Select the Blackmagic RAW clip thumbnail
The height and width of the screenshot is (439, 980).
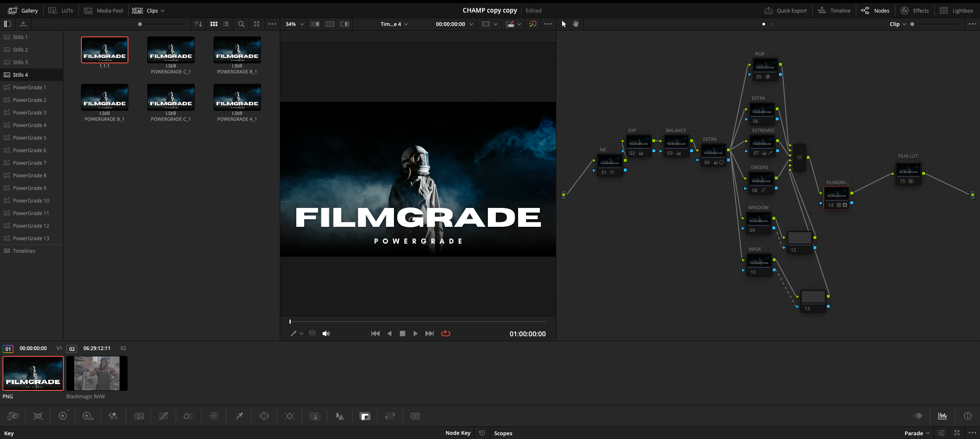click(x=97, y=373)
